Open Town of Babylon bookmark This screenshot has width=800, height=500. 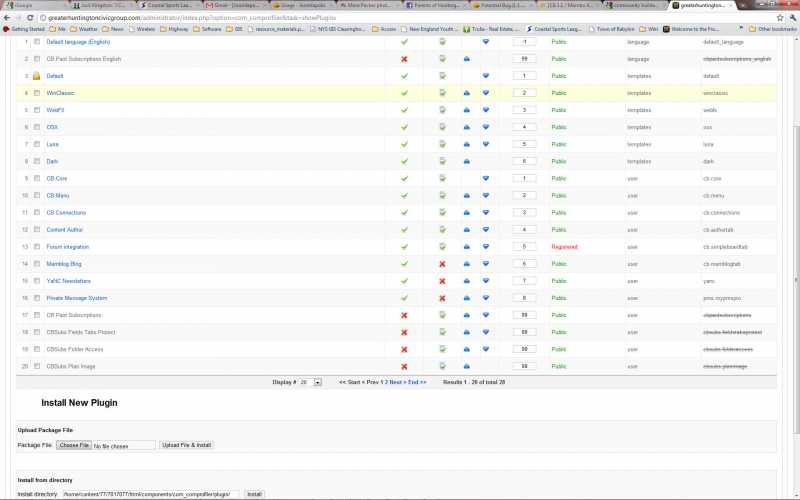pyautogui.click(x=613, y=29)
